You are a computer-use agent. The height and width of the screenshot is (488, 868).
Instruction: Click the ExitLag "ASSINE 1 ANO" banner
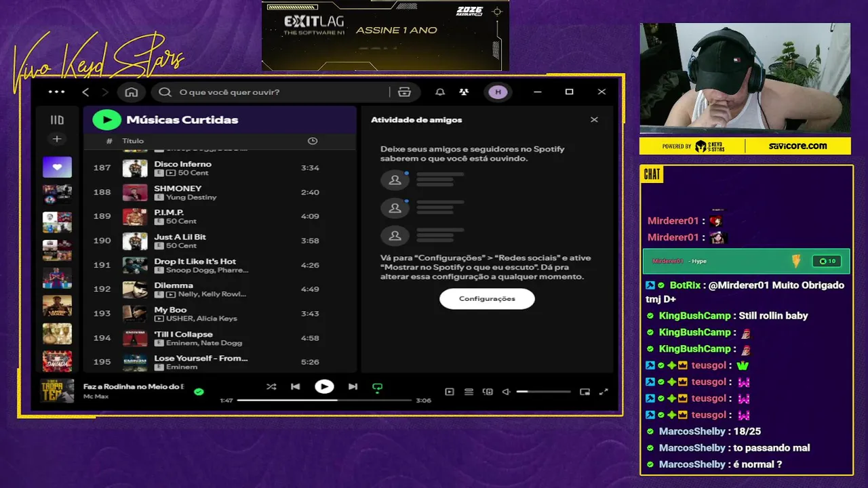pos(385,35)
